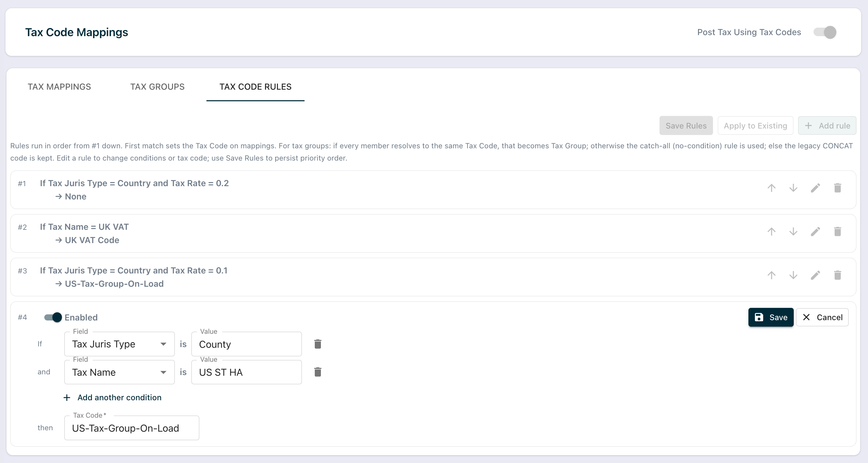Delete rule #1 with trash icon
The height and width of the screenshot is (463, 868).
[838, 188]
